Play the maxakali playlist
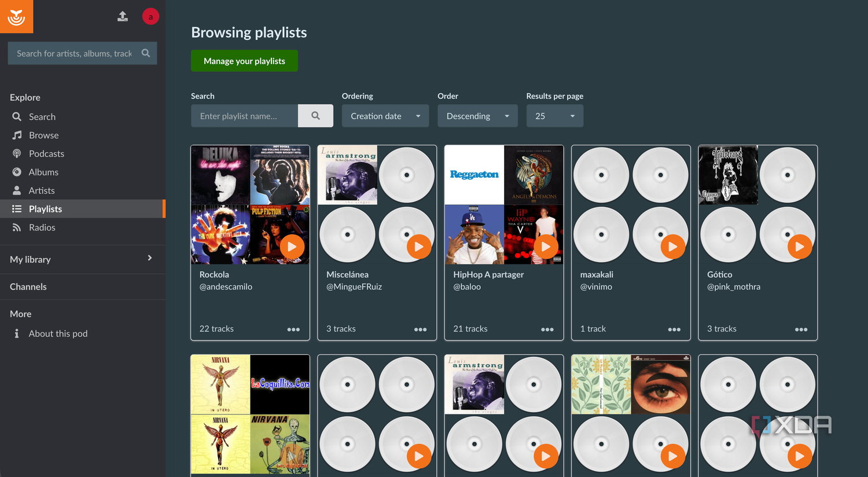This screenshot has width=868, height=477. click(x=672, y=247)
